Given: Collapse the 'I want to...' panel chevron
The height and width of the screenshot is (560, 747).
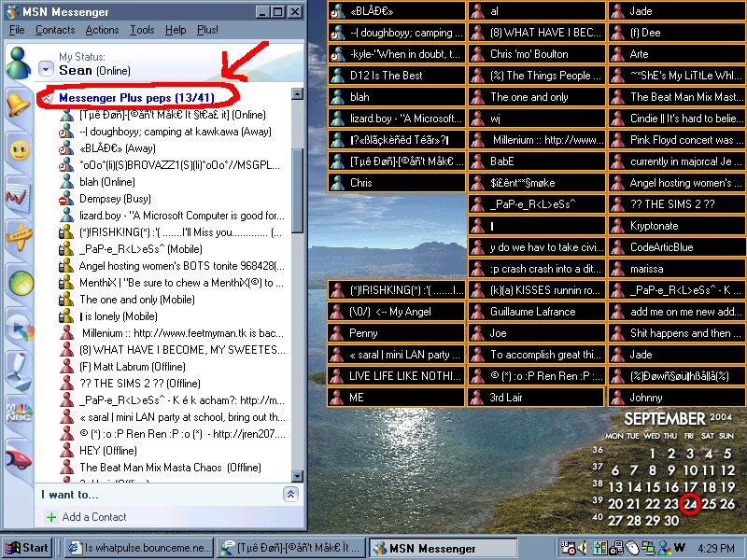Looking at the screenshot, I should [290, 495].
